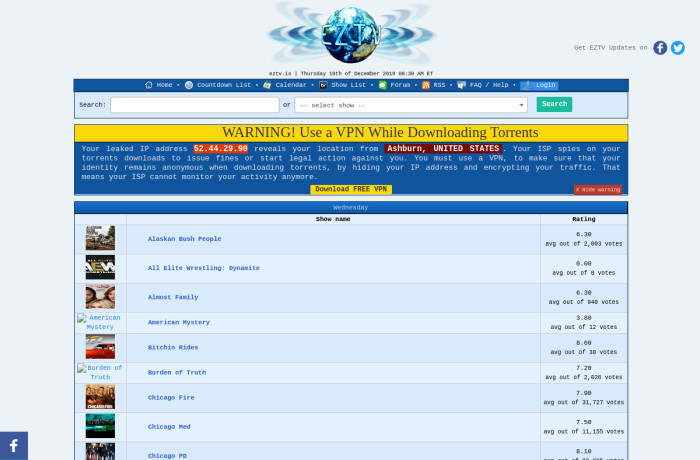
Task: Hide the VPN warning banner
Action: [598, 190]
